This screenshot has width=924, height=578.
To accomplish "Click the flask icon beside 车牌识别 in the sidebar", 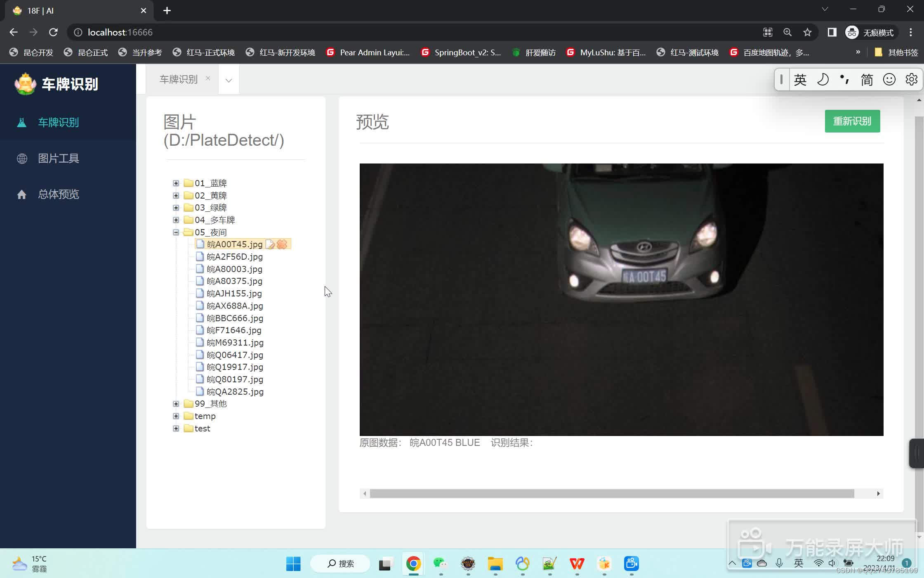I will pyautogui.click(x=22, y=123).
